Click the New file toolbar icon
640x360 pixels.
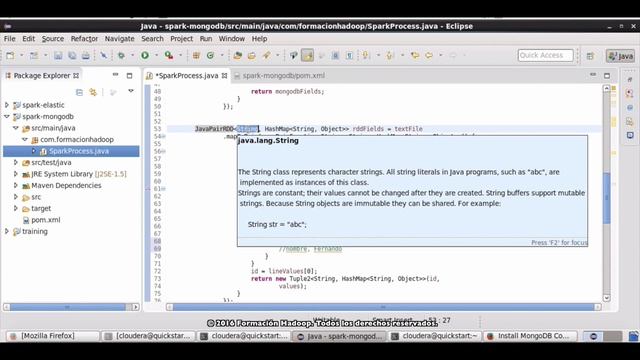(x=10, y=56)
